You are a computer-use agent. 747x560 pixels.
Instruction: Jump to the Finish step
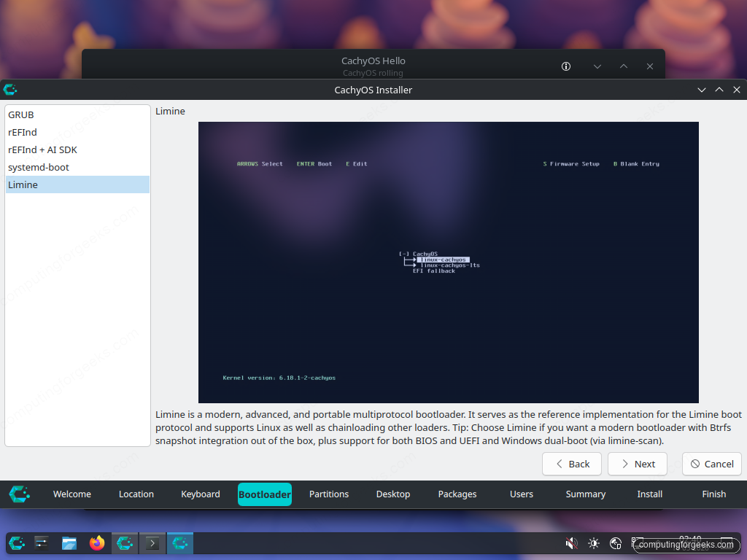coord(713,494)
